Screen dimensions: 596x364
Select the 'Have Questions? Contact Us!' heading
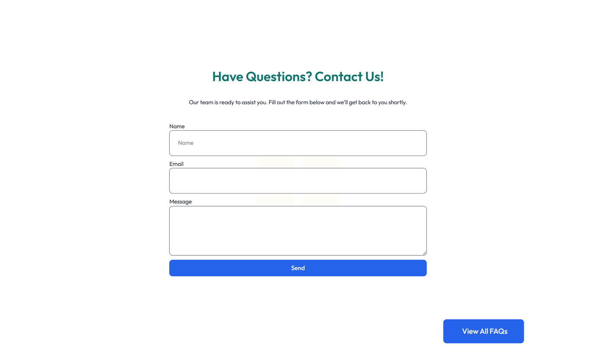pos(298,77)
